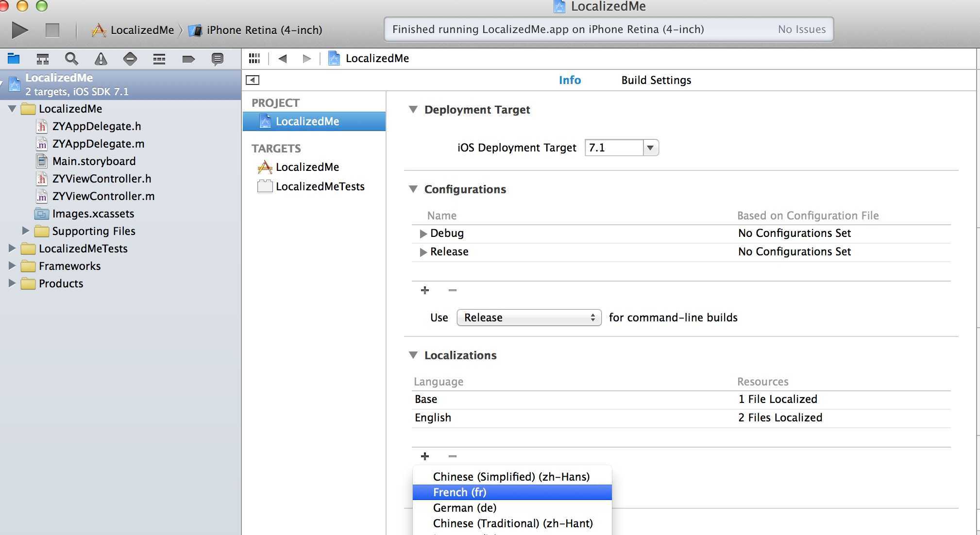Remove localization with the minus button
The width and height of the screenshot is (980, 535).
click(453, 456)
